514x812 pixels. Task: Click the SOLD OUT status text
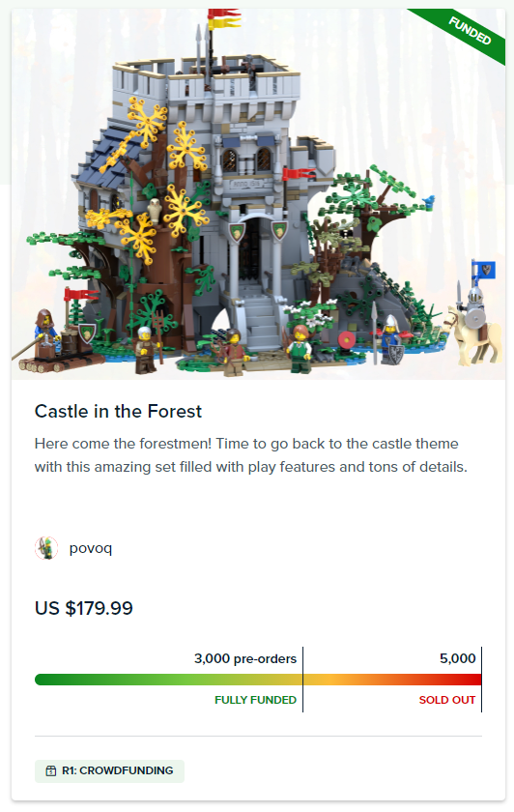pyautogui.click(x=447, y=700)
